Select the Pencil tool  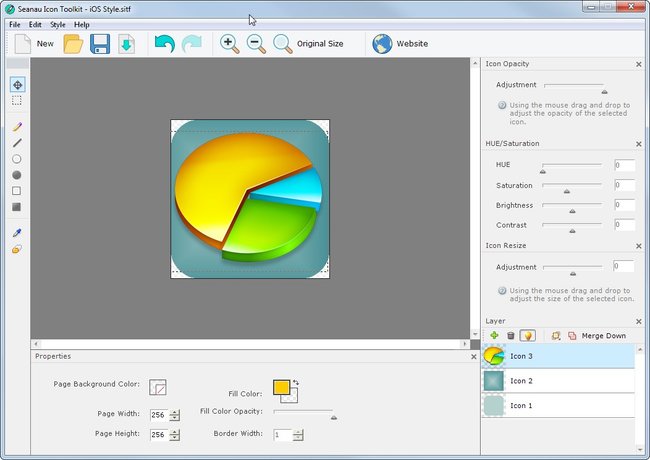coord(17,127)
